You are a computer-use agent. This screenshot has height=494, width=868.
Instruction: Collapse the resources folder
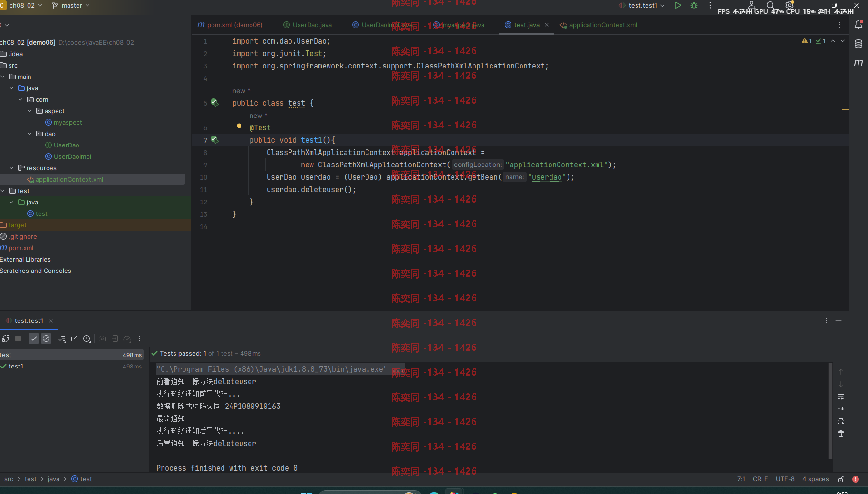pos(11,168)
